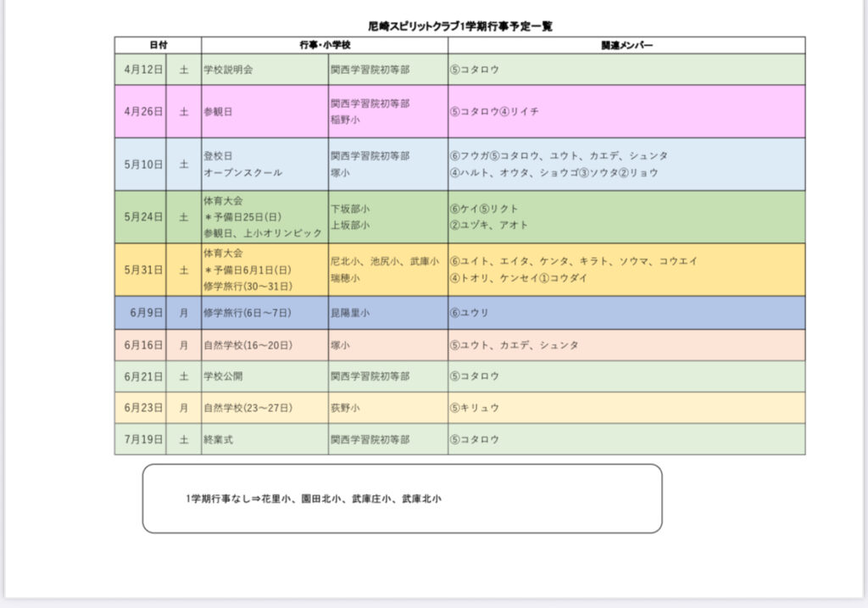Viewport: 868px width, 608px height.
Task: Click the オープンスクール event text
Action: [x=243, y=173]
